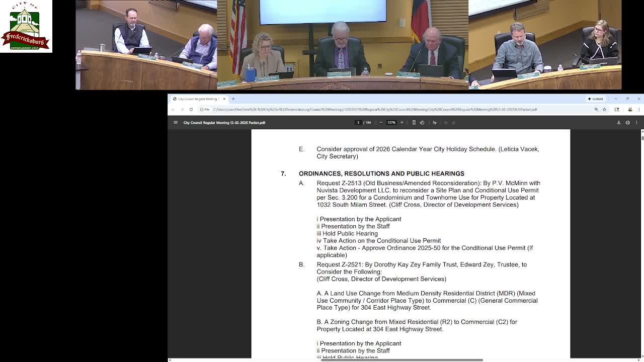Viewport: 644px width, 362px height.
Task: Toggle the annotation draw tool
Action: click(435, 123)
